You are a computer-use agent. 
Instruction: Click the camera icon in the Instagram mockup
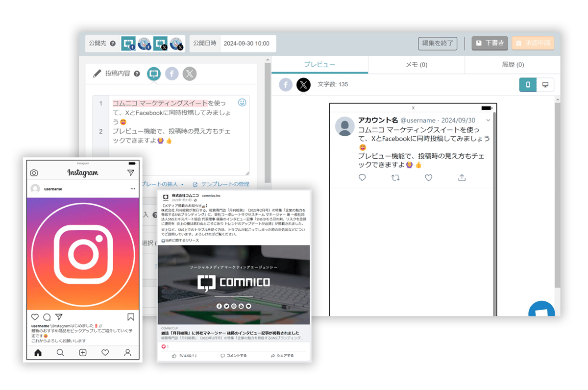34,172
